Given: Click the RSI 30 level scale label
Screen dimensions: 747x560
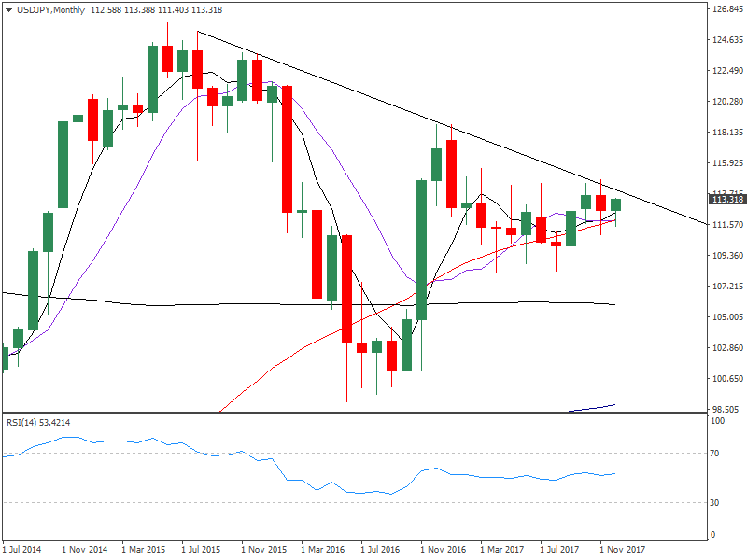Looking at the screenshot, I should click(x=717, y=503).
